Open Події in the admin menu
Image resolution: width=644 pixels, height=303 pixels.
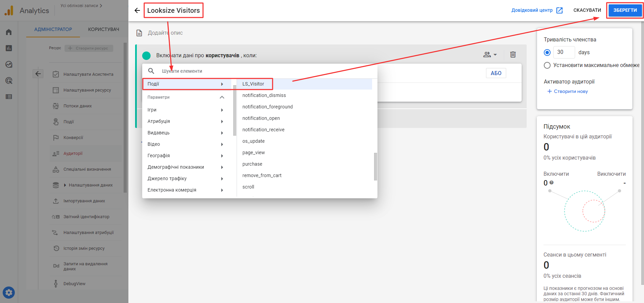click(x=69, y=122)
